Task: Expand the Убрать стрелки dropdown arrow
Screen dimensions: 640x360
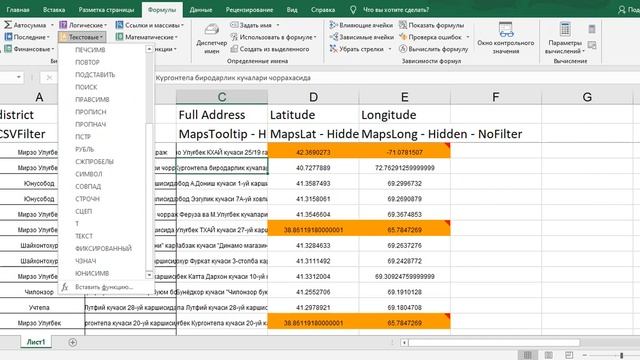Action: coord(390,49)
